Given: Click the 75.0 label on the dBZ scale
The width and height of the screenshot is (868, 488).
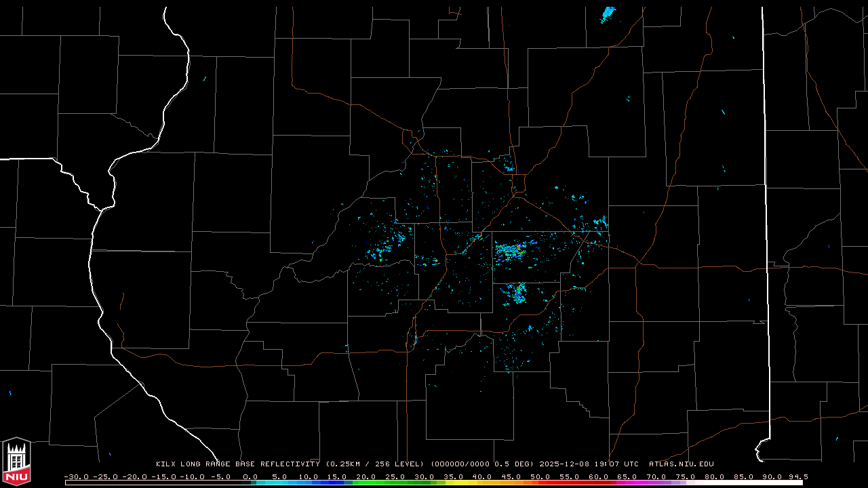Looking at the screenshot, I should click(x=686, y=476).
